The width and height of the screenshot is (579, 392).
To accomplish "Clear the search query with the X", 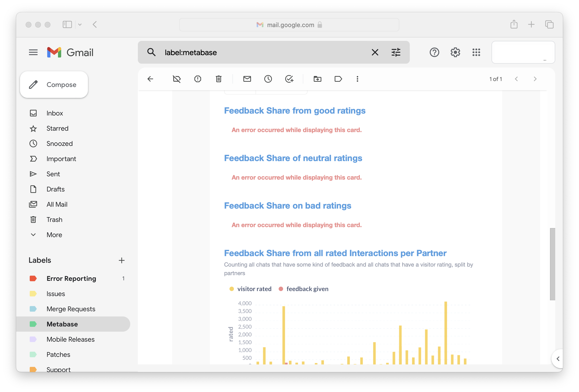I will pos(375,52).
